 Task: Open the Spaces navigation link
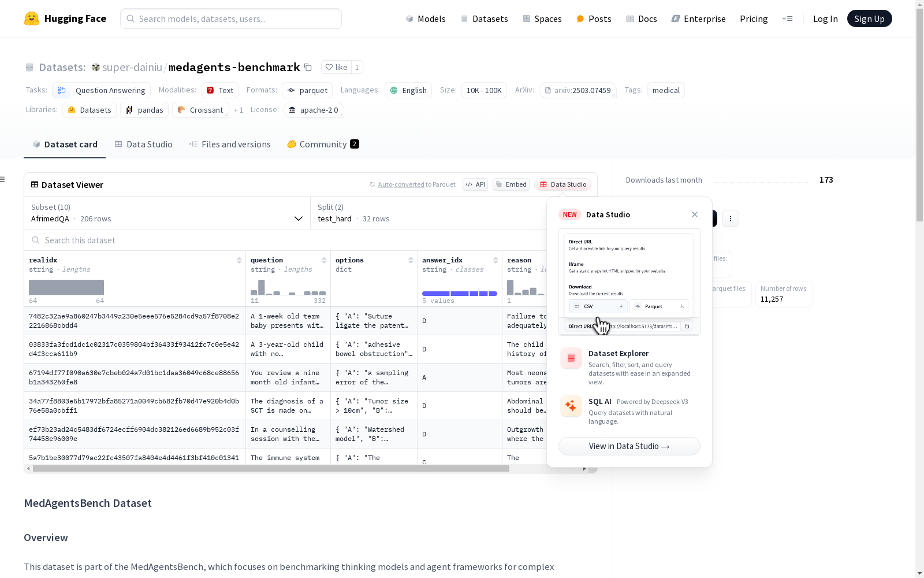point(542,18)
